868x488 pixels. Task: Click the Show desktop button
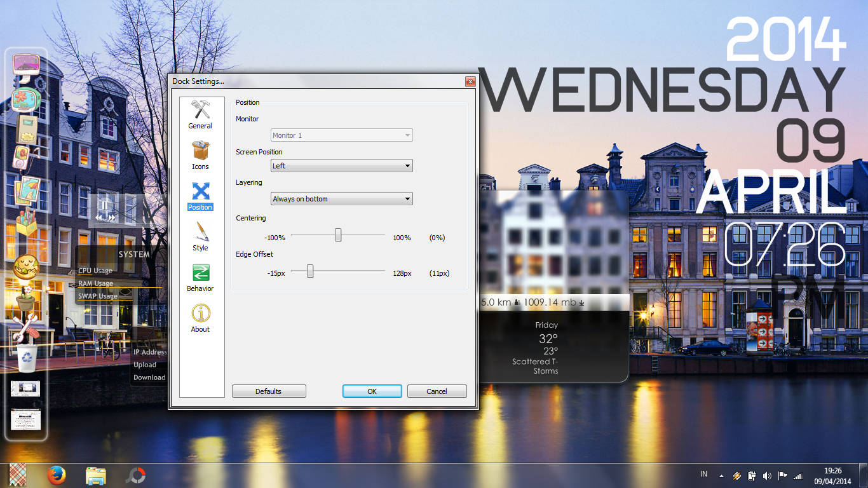pos(864,476)
